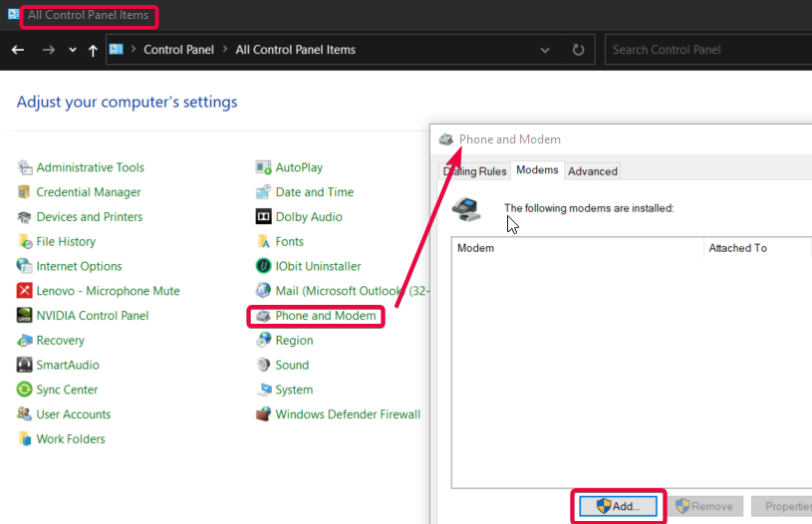
Task: Click the Search Control Panel field
Action: (708, 50)
